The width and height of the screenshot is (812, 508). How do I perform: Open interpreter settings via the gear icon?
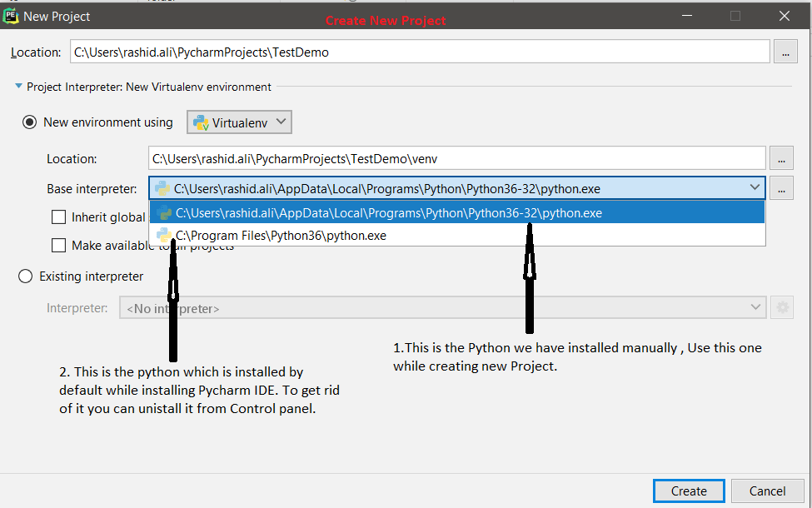[782, 307]
